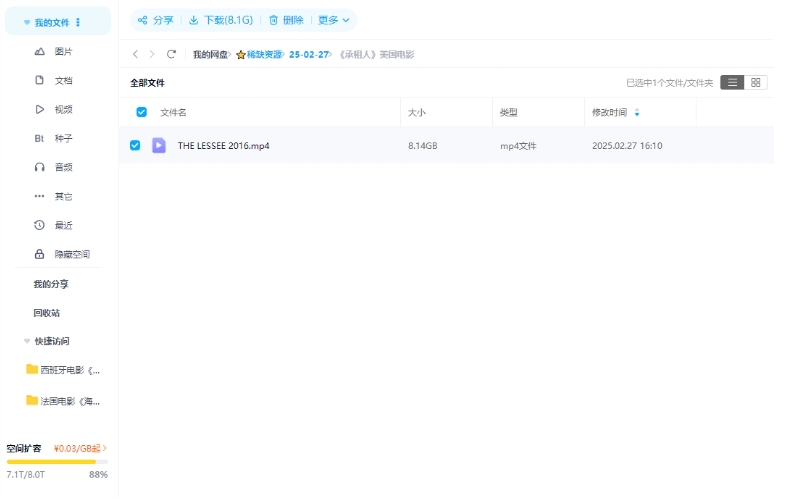The width and height of the screenshot is (788, 503).
Task: Open the 隐藏空间 (Hidden space) section
Action: point(72,254)
